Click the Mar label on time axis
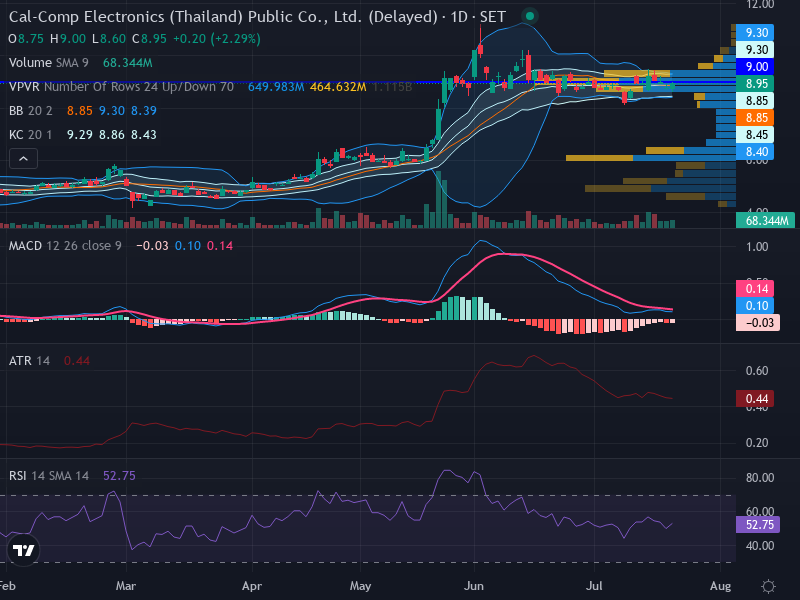800x600 pixels. [x=126, y=586]
